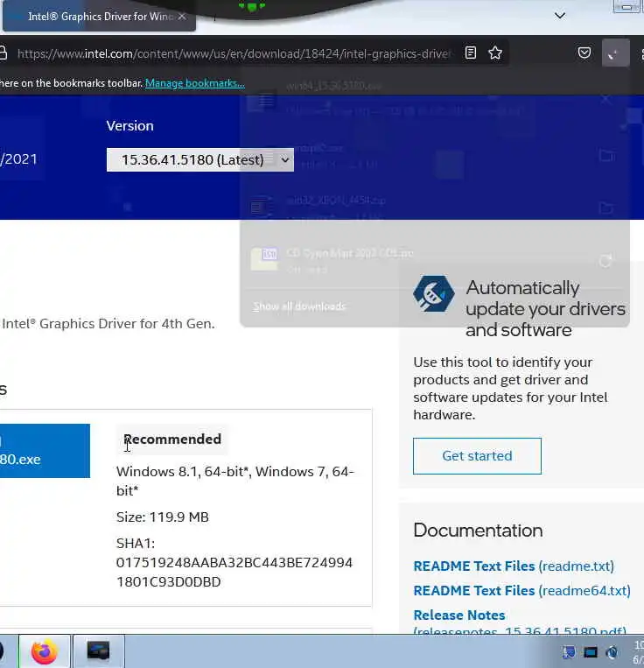The image size is (644, 668).
Task: Open the Release Notes link
Action: [x=519, y=622]
